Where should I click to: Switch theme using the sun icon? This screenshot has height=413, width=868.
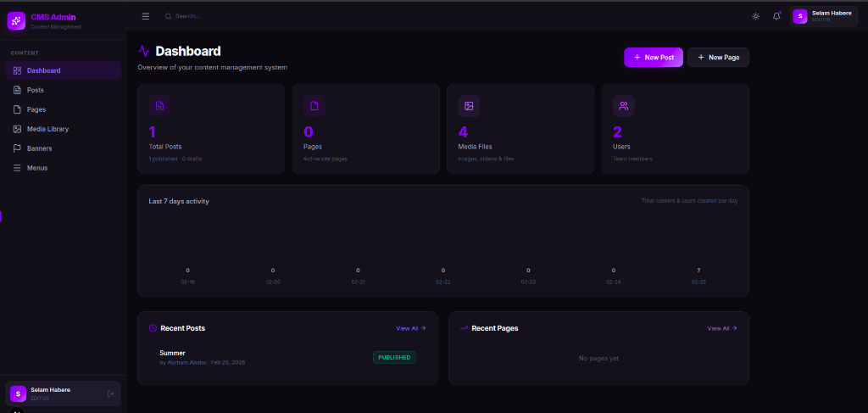[x=755, y=17]
